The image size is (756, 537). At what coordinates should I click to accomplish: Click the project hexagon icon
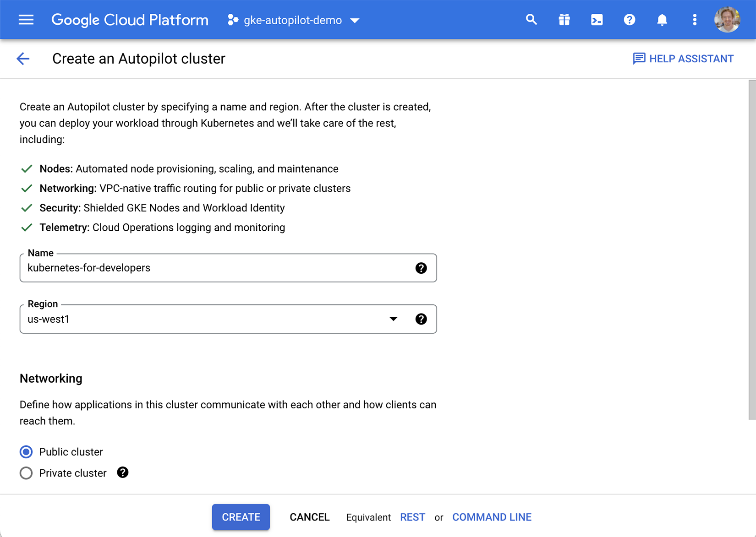(233, 20)
